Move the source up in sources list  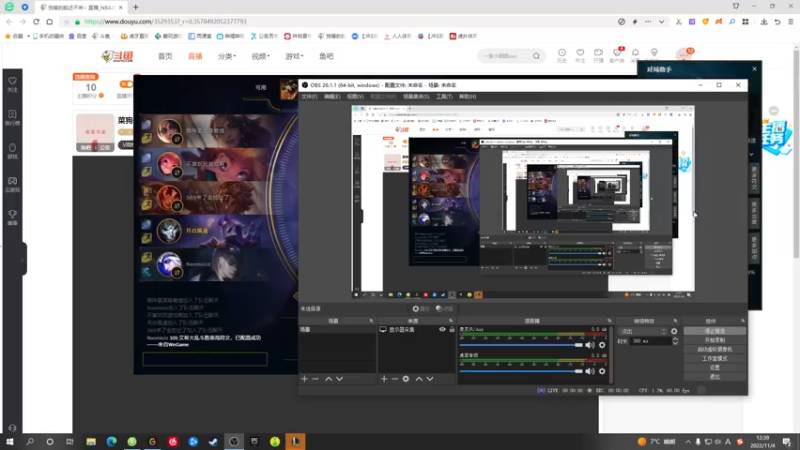coord(419,379)
